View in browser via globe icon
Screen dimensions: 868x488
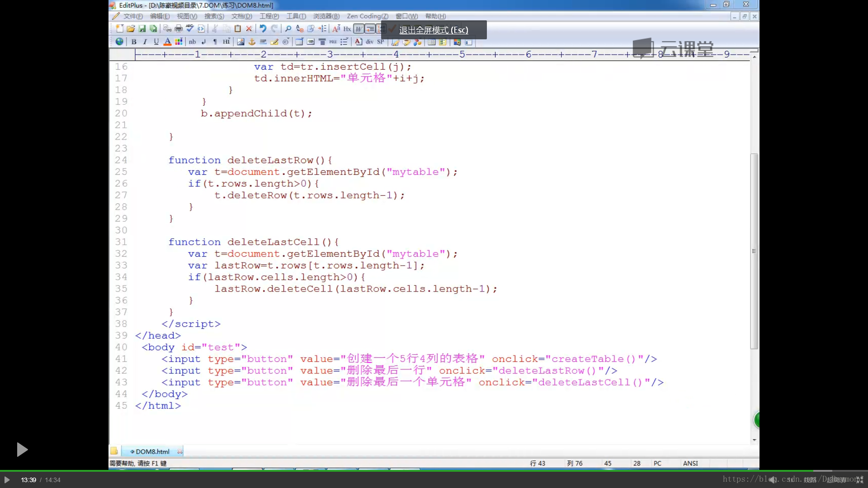119,42
